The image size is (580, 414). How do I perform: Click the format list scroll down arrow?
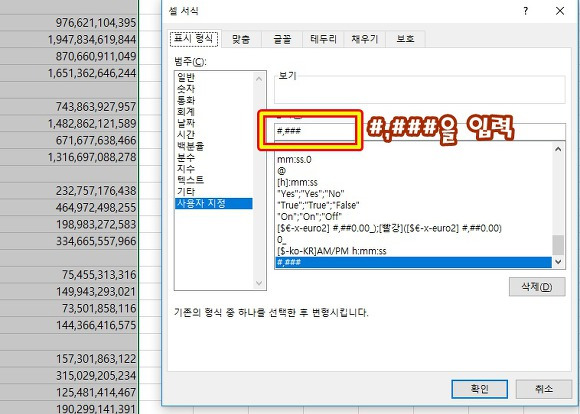pyautogui.click(x=558, y=262)
